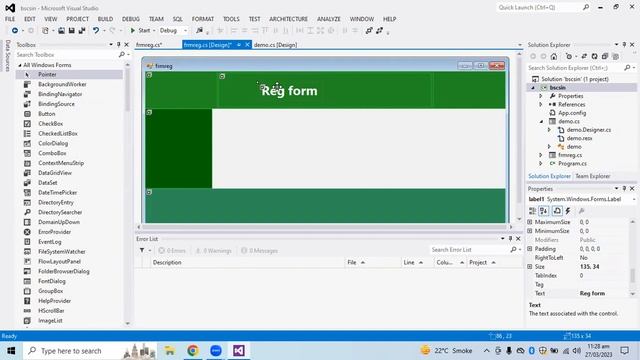Click the Open File toolbar icon
This screenshot has width=640, height=360.
pyautogui.click(x=61, y=31)
